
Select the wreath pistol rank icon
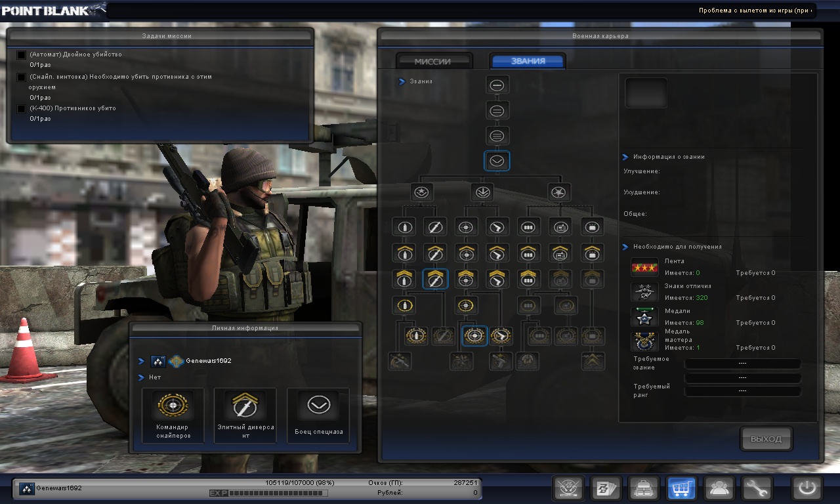(x=501, y=336)
